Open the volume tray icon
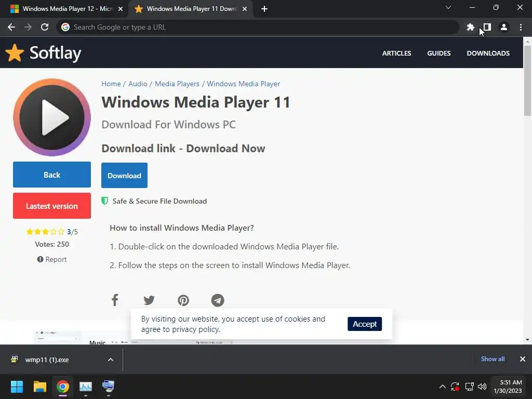 click(482, 387)
